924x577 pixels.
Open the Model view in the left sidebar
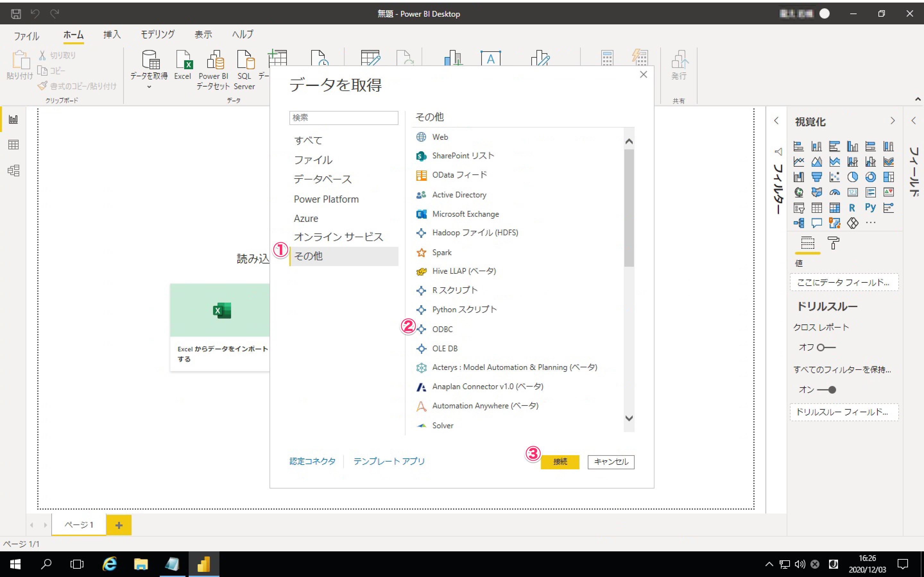pyautogui.click(x=13, y=170)
